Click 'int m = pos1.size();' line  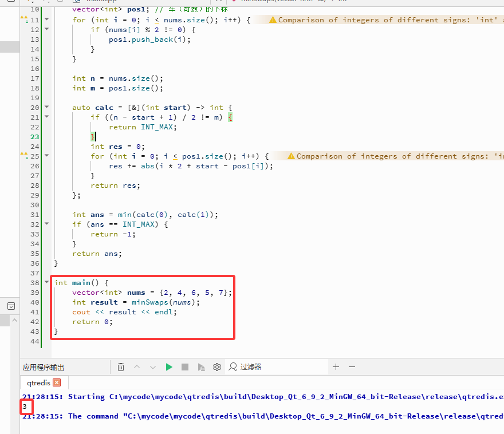(117, 88)
